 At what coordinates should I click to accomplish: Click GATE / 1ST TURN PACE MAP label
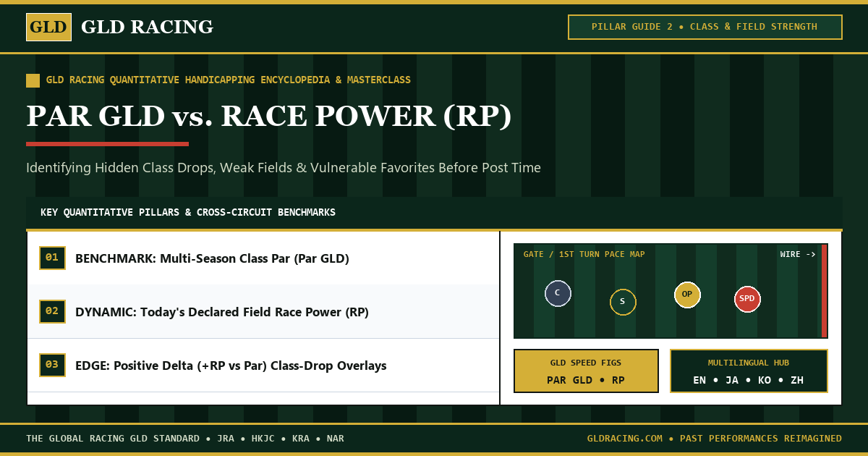tap(584, 254)
